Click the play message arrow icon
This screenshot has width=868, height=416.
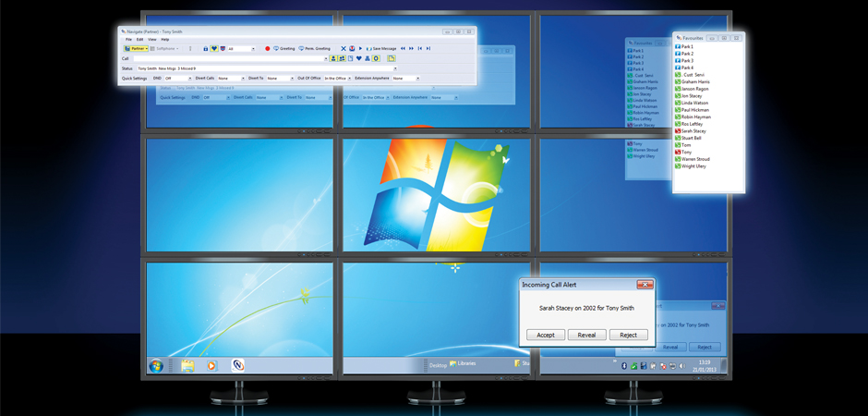(360, 48)
